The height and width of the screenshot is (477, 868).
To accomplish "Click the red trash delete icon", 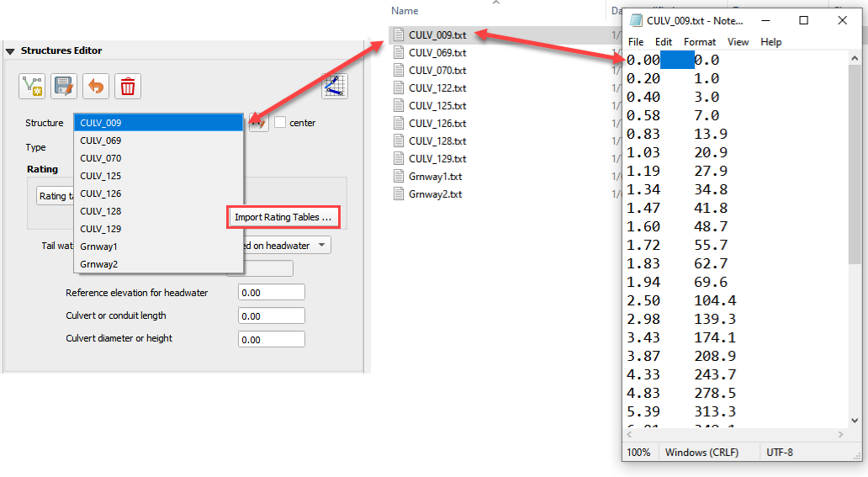I will (x=128, y=86).
